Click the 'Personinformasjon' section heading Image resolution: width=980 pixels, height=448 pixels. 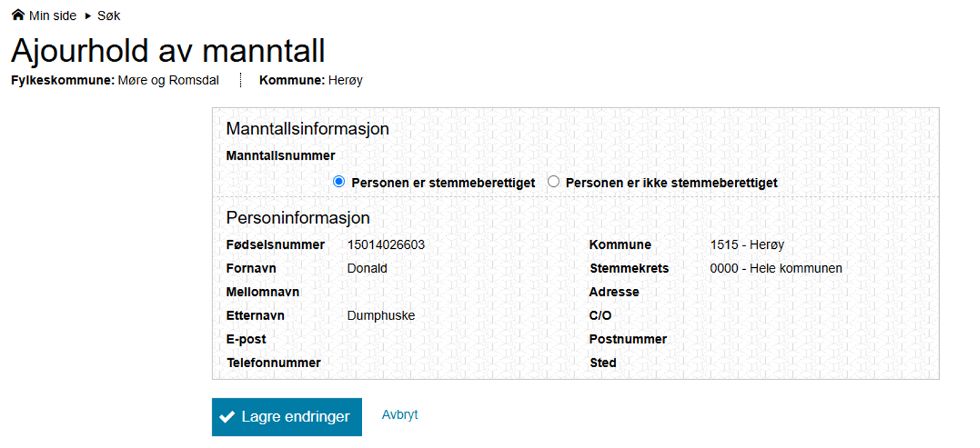[x=298, y=218]
